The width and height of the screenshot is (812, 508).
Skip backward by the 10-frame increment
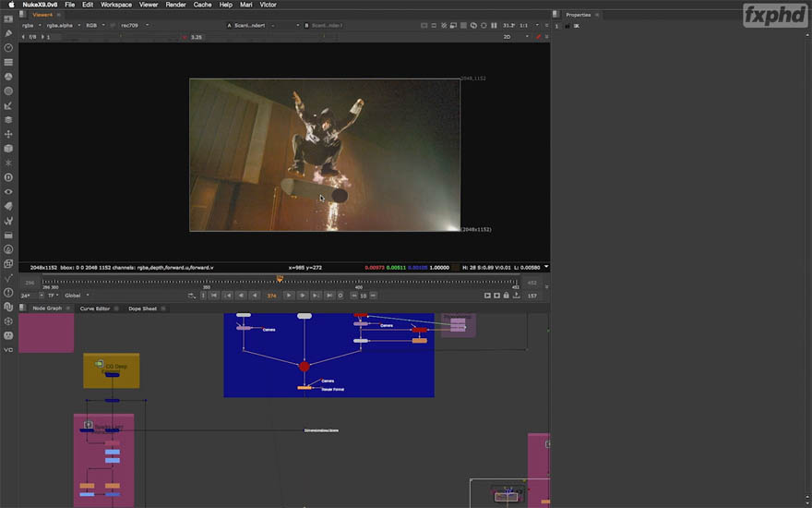tap(353, 296)
